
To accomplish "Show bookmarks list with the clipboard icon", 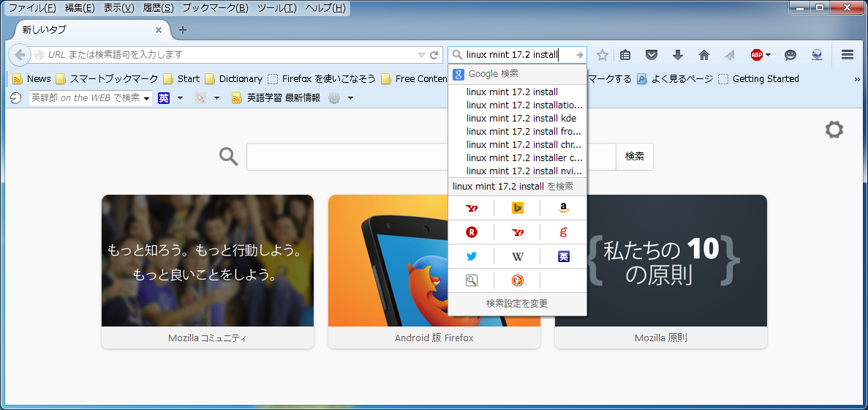I will tap(625, 55).
